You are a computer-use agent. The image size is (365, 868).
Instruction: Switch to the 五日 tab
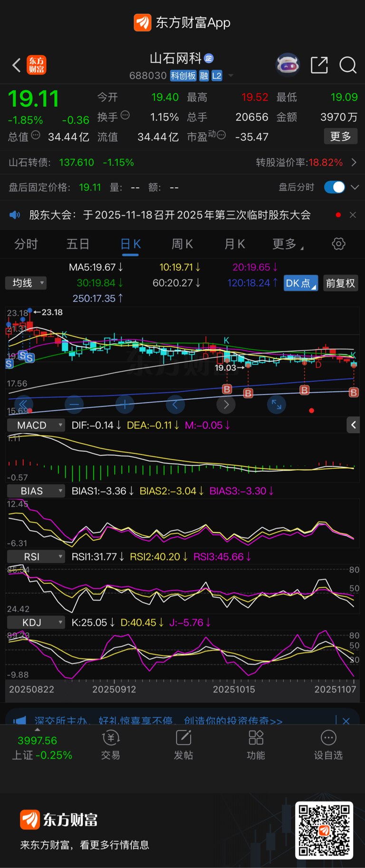pyautogui.click(x=78, y=244)
